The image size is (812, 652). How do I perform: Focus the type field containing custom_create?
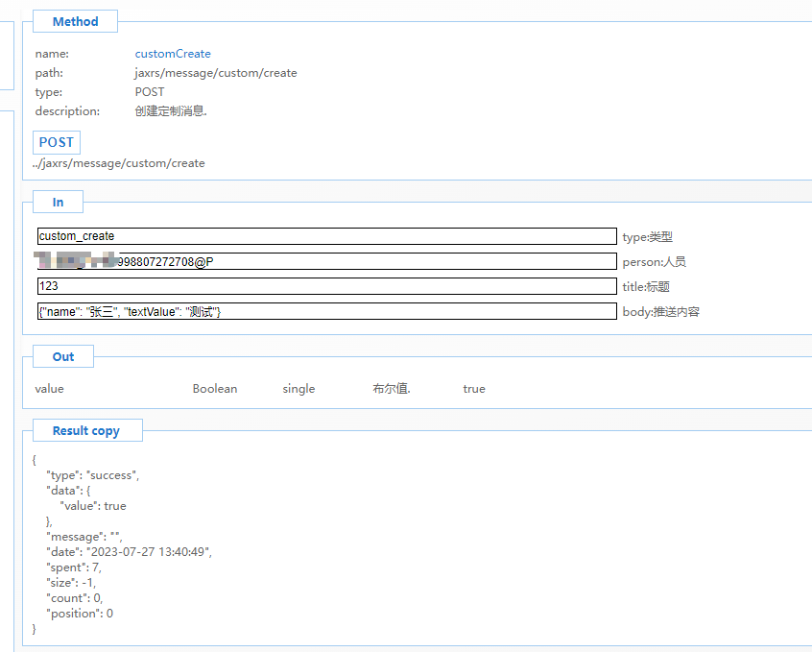pyautogui.click(x=326, y=236)
